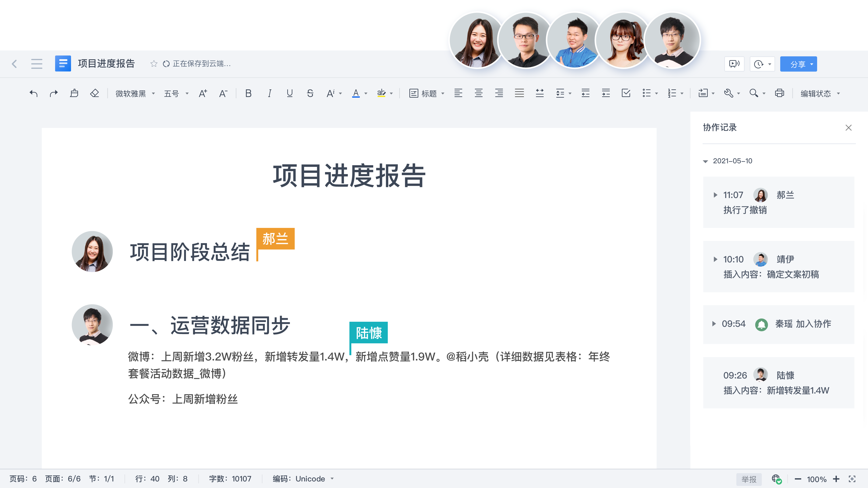Center align text
Image resolution: width=868 pixels, height=488 pixels.
click(x=479, y=93)
